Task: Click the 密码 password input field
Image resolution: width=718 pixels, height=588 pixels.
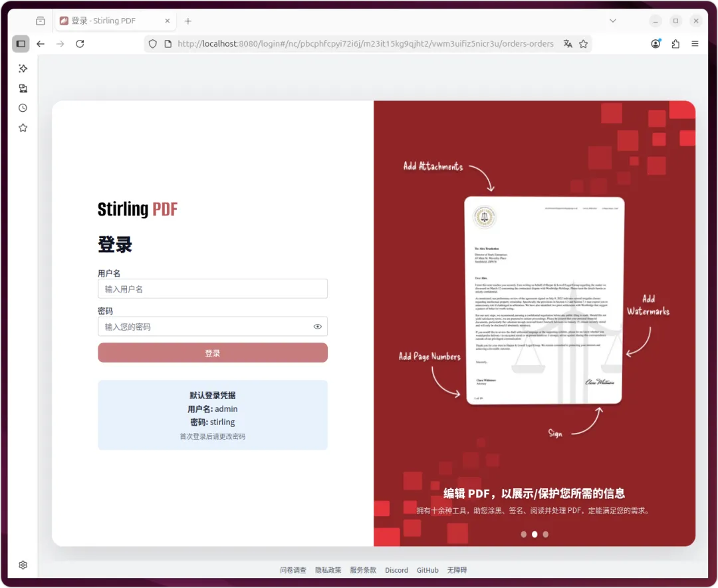Action: click(213, 327)
